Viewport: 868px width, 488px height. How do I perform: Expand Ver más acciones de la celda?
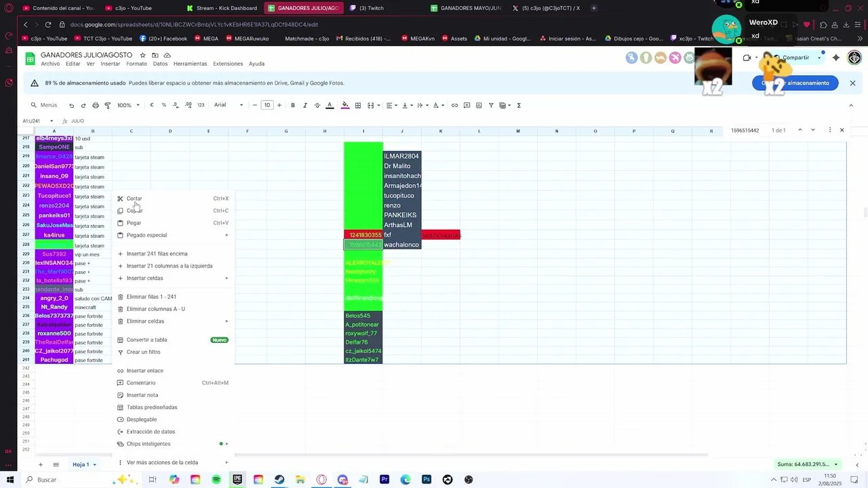click(173, 462)
